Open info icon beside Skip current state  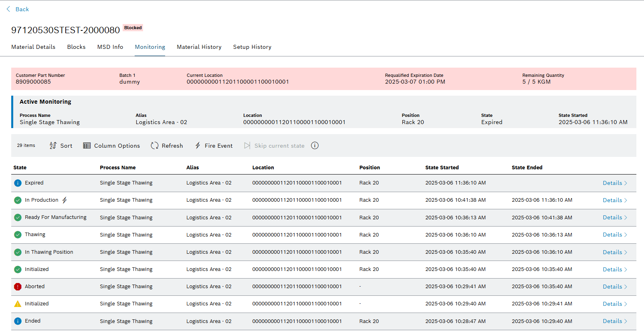point(315,146)
